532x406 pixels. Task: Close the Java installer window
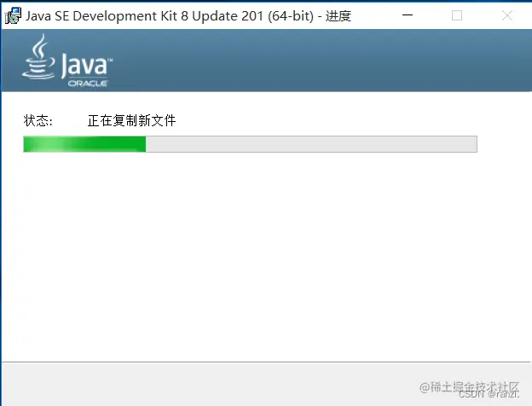(x=507, y=15)
